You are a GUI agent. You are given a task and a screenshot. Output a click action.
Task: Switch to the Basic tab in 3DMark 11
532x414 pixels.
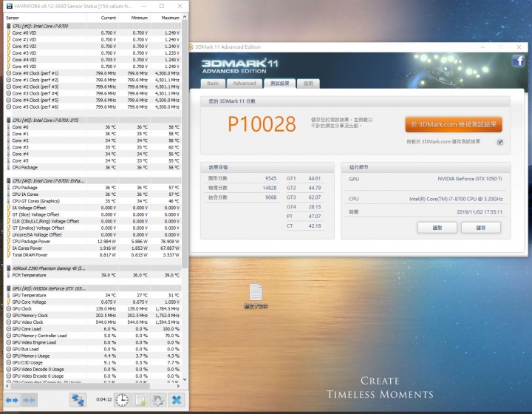click(213, 83)
